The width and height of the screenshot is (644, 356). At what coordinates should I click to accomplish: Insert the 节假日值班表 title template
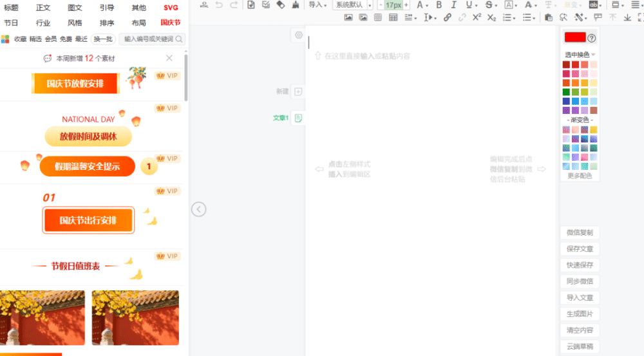tap(75, 267)
